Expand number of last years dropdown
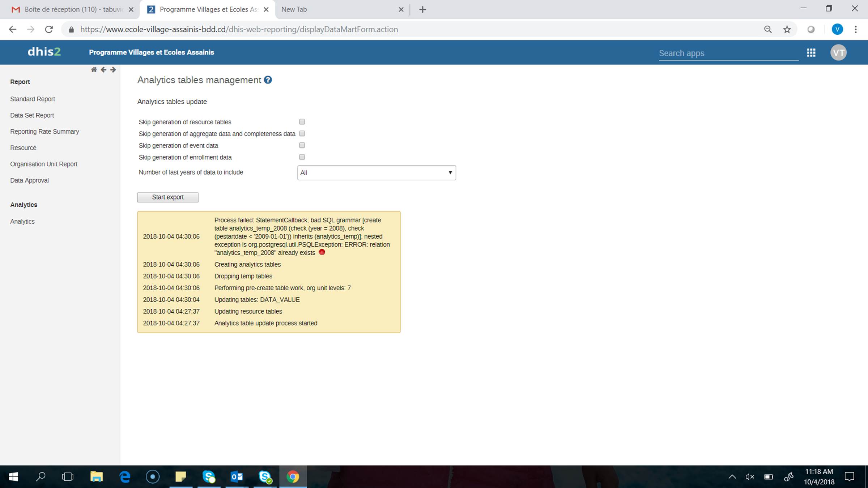The width and height of the screenshot is (868, 488). (376, 173)
